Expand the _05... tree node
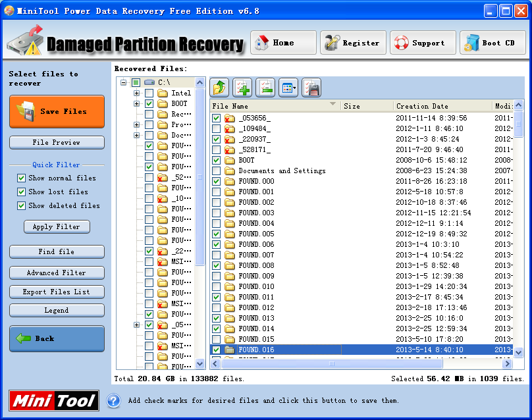The height and width of the screenshot is (420, 532). pos(136,325)
